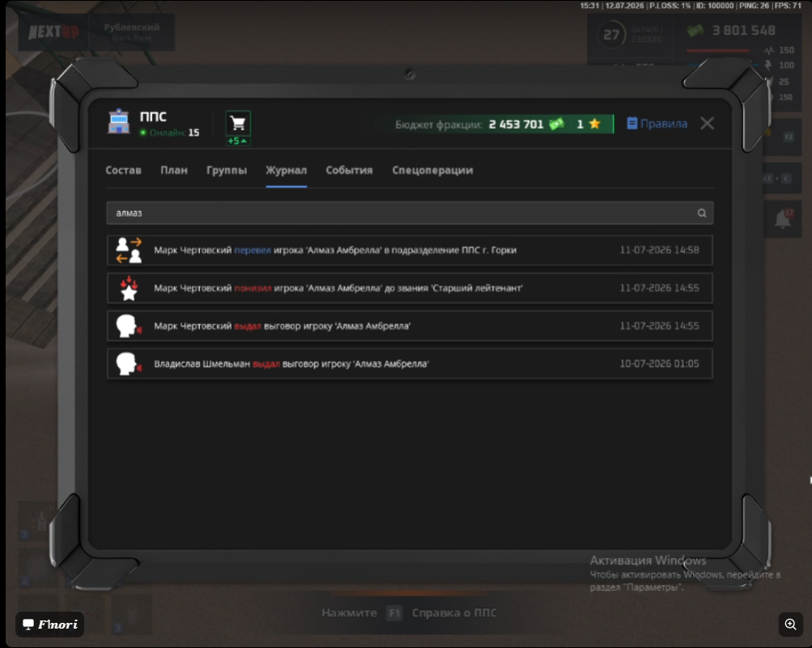Open the События tab
812x648 pixels.
coord(349,170)
